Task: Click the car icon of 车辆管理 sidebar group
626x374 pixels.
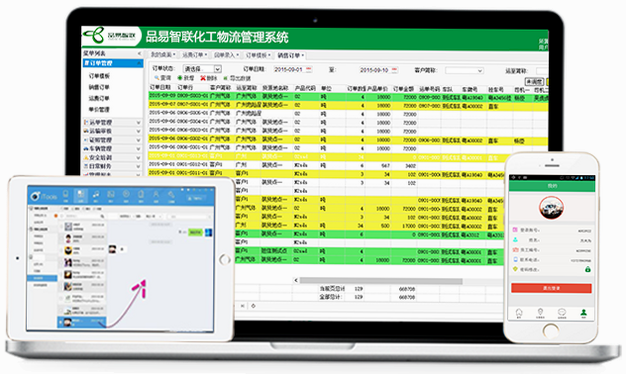Action: pos(86,148)
